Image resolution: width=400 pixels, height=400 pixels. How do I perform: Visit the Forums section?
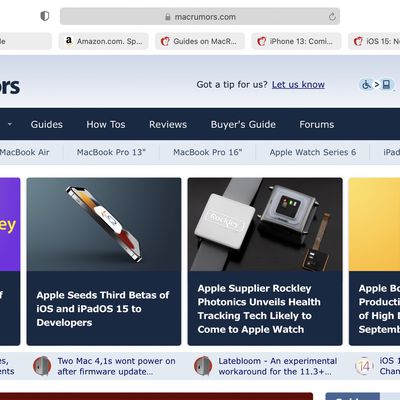pos(316,124)
